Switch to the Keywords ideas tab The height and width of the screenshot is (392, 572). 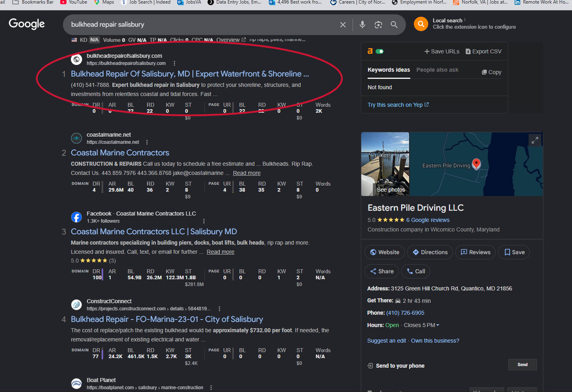[x=389, y=70]
